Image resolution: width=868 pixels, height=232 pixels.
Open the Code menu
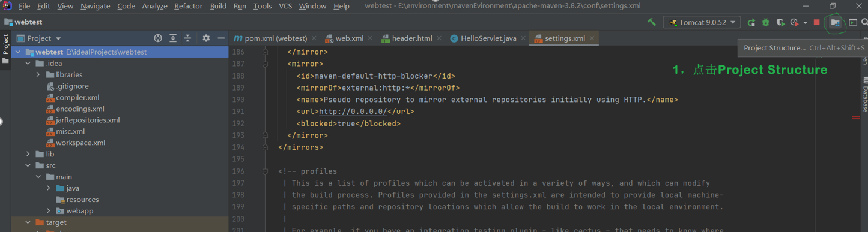pyautogui.click(x=126, y=6)
